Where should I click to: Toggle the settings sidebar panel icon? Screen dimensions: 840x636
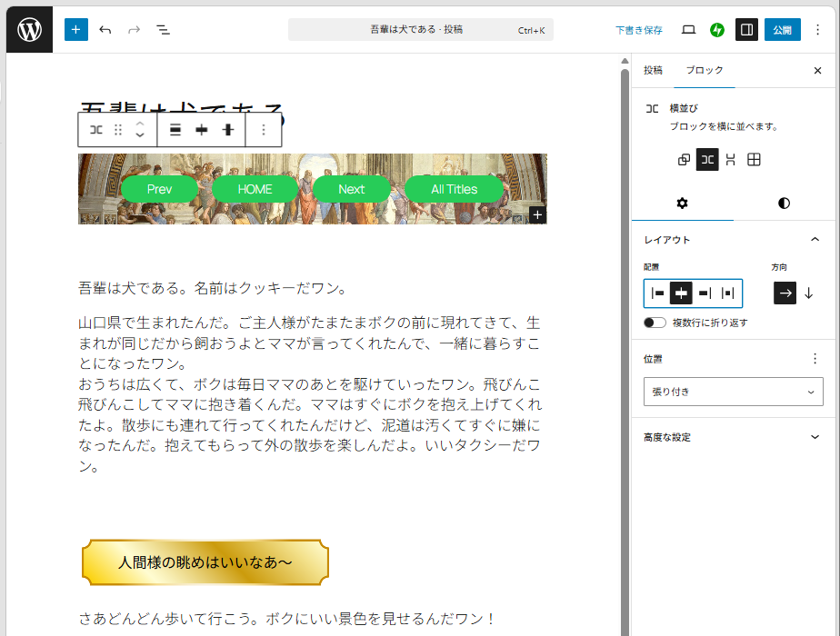click(746, 30)
